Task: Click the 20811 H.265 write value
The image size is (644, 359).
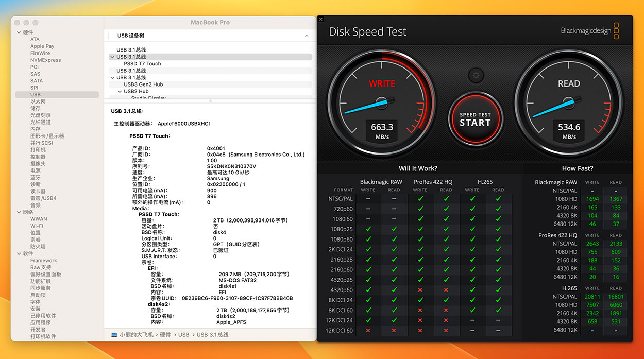Action: 592,297
